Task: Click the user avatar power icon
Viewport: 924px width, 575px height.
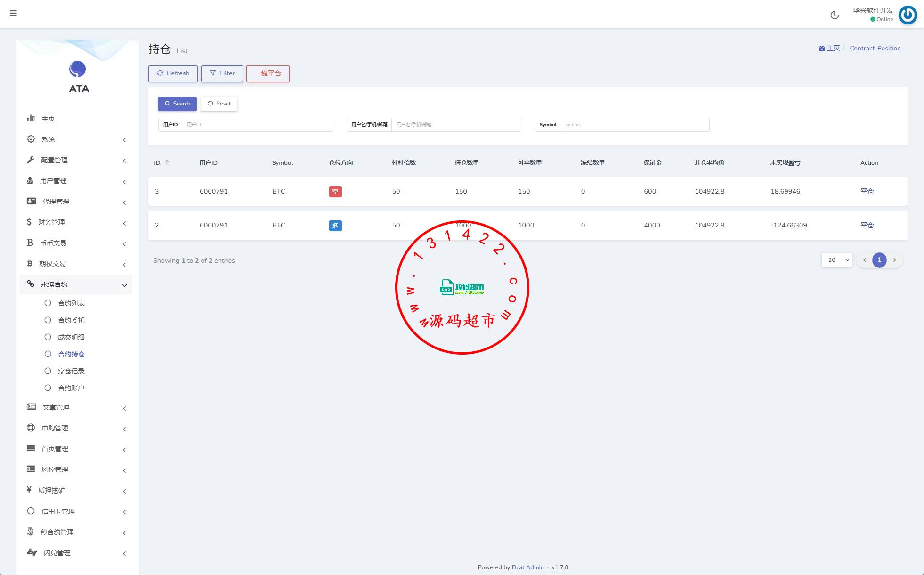Action: click(x=908, y=15)
